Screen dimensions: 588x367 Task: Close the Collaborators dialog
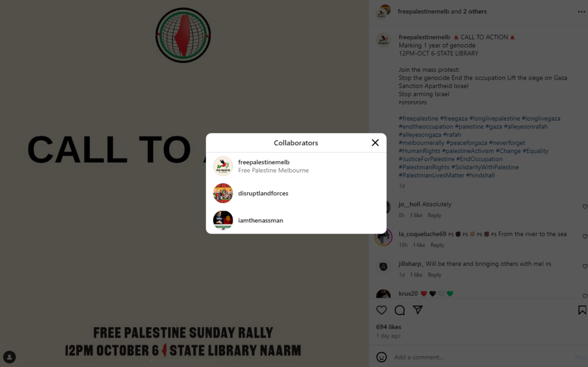pos(375,142)
